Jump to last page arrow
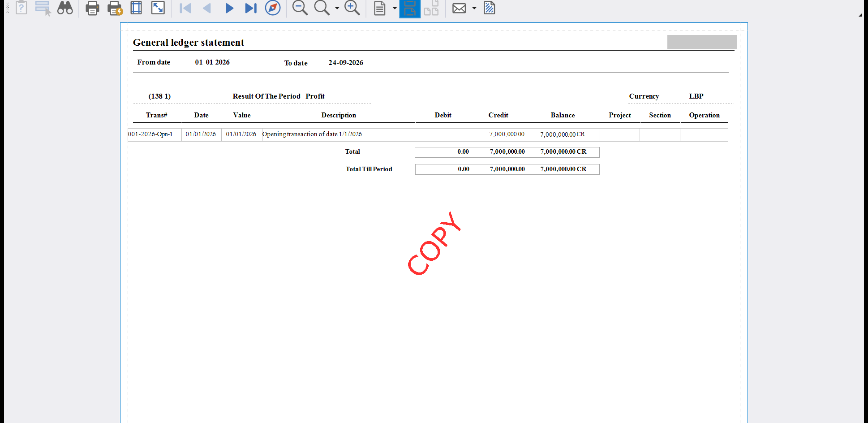Viewport: 868px width, 423px height. [x=251, y=8]
